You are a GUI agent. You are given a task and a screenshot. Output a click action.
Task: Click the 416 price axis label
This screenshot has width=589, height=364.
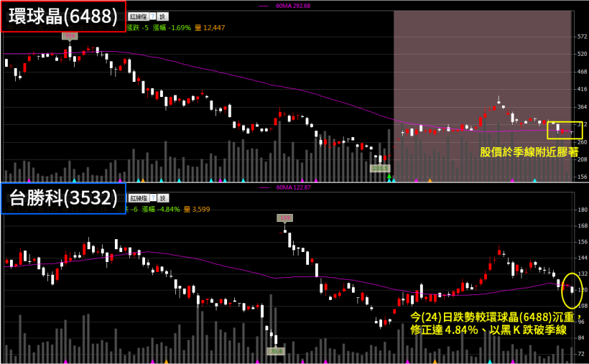click(x=583, y=90)
